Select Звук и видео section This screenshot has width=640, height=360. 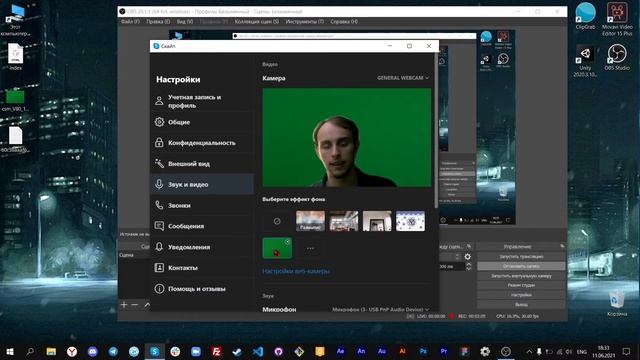[x=202, y=184]
